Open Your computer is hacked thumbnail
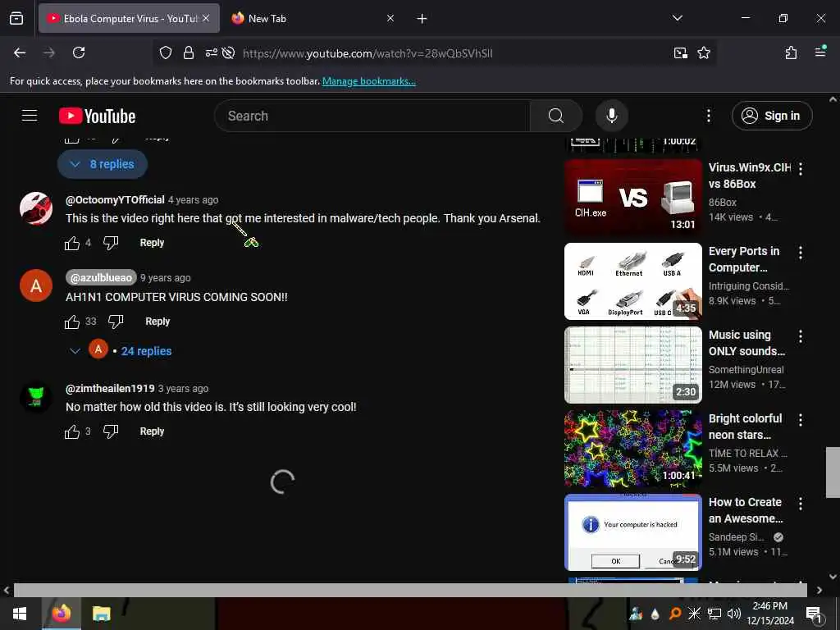Image resolution: width=840 pixels, height=630 pixels. (632, 532)
